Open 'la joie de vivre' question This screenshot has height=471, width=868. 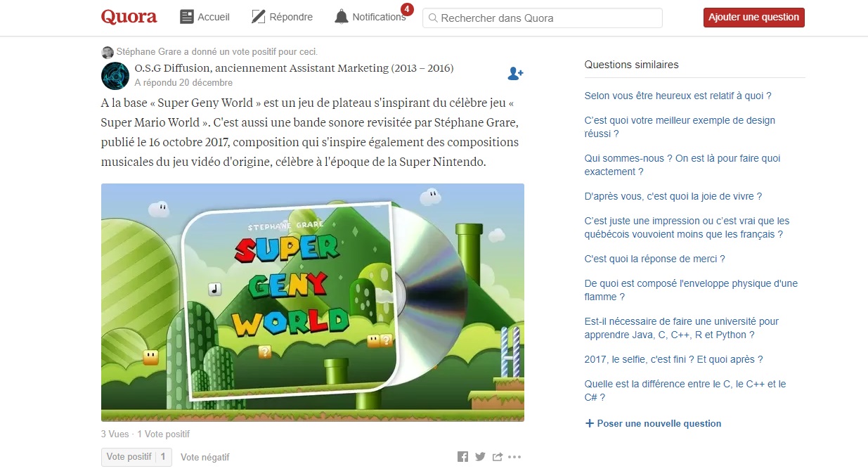click(673, 196)
